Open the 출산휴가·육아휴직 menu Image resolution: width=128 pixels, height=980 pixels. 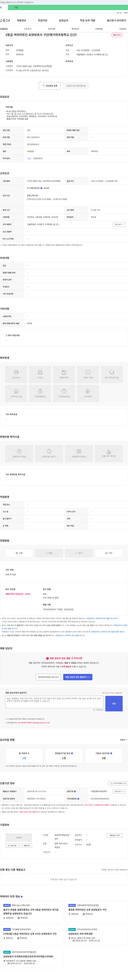pos(117,20)
